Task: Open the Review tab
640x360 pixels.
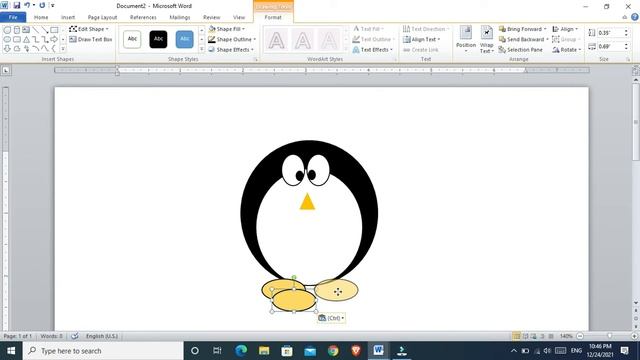Action: (211, 17)
